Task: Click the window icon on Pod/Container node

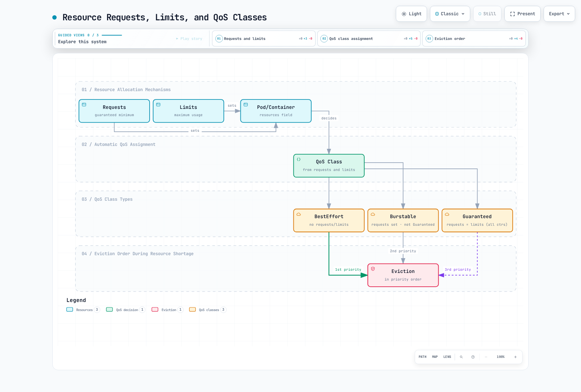Action: (246, 105)
